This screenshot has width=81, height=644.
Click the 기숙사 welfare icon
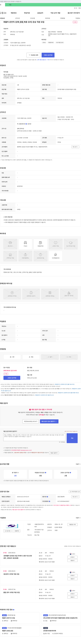[25, 244]
